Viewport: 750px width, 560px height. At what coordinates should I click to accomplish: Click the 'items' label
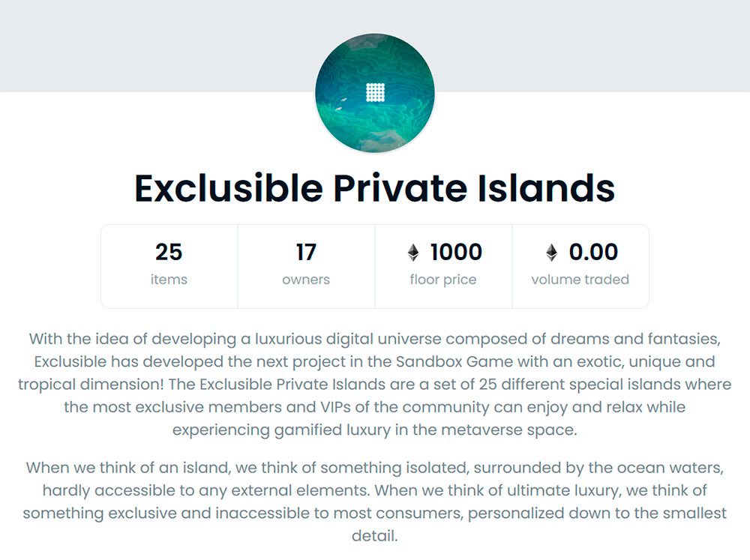tap(169, 280)
